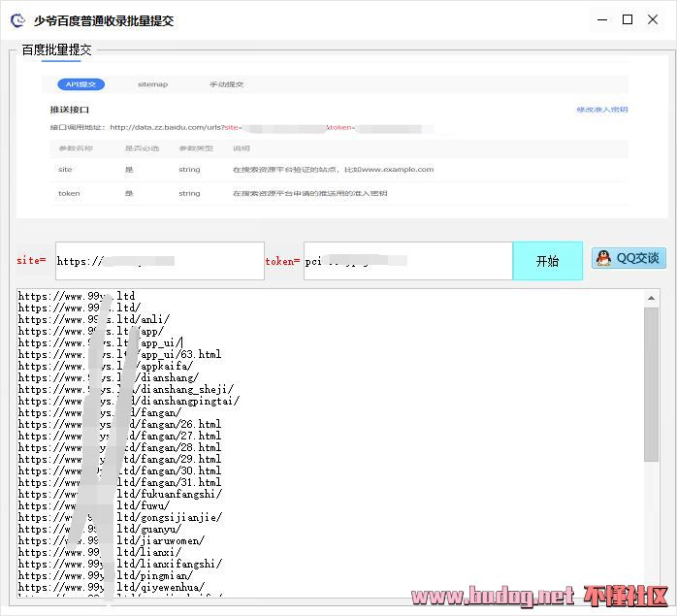
Task: Click the site parameter row name
Action: click(x=65, y=170)
